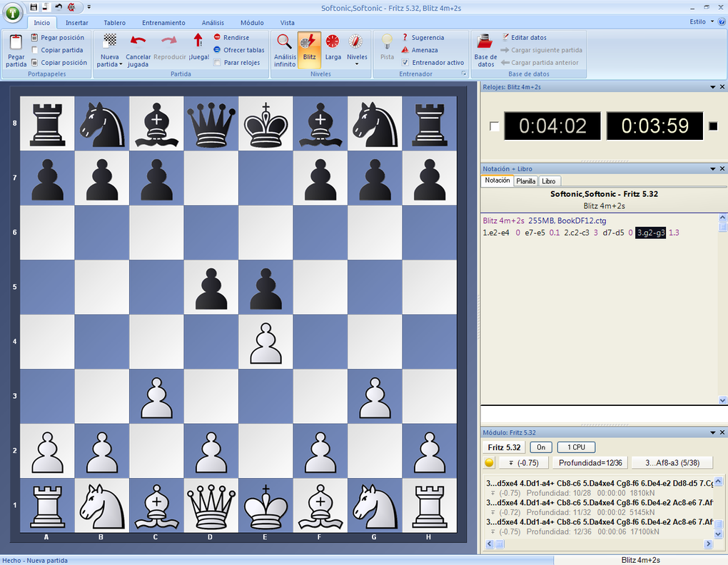The width and height of the screenshot is (728, 565).
Task: Click the 3...Af8-a3 (5/38) button
Action: [672, 462]
